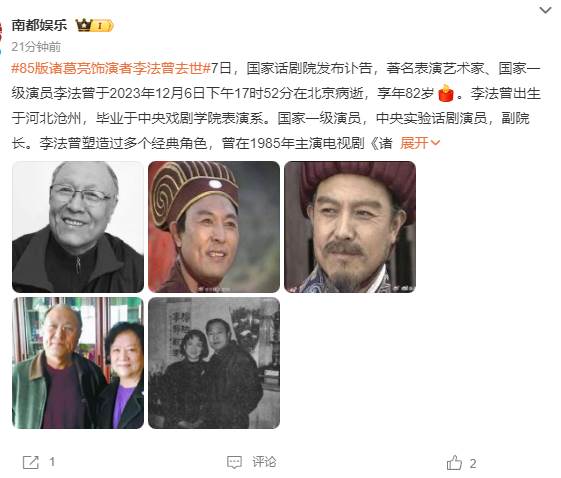Click the 21分钟前 timestamp
The width and height of the screenshot is (561, 478).
coord(36,47)
